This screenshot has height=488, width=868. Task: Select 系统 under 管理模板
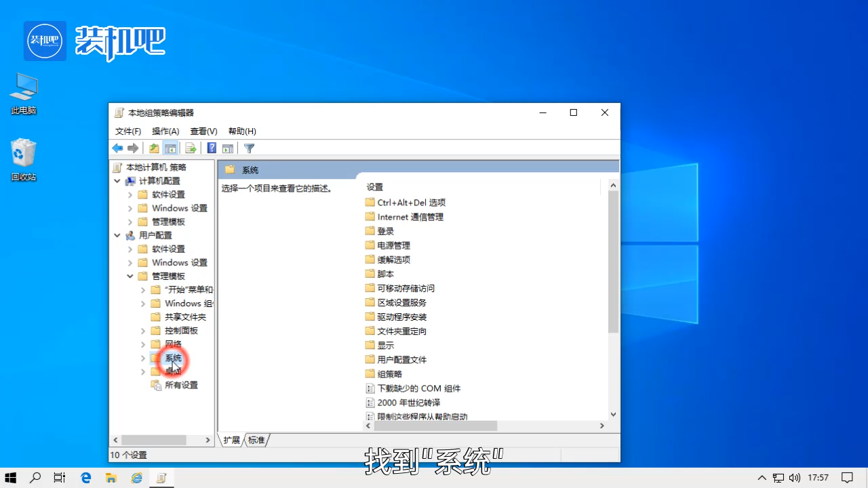tap(173, 358)
